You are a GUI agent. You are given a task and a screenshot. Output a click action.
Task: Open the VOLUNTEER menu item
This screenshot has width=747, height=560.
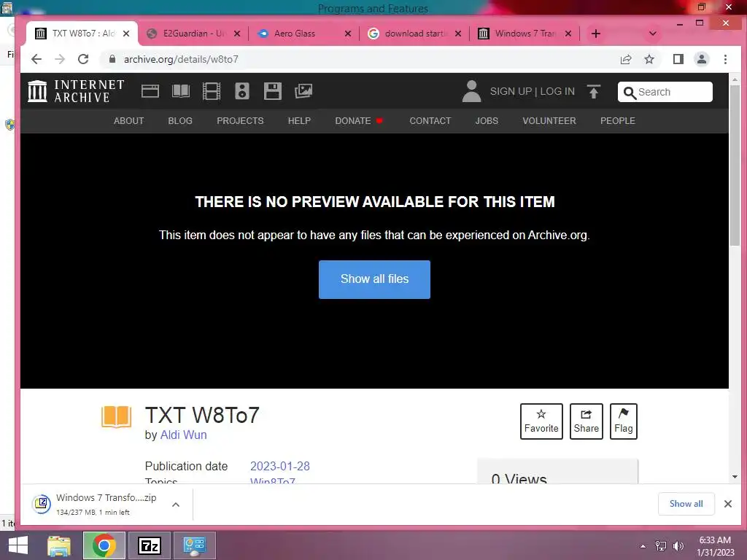click(549, 121)
